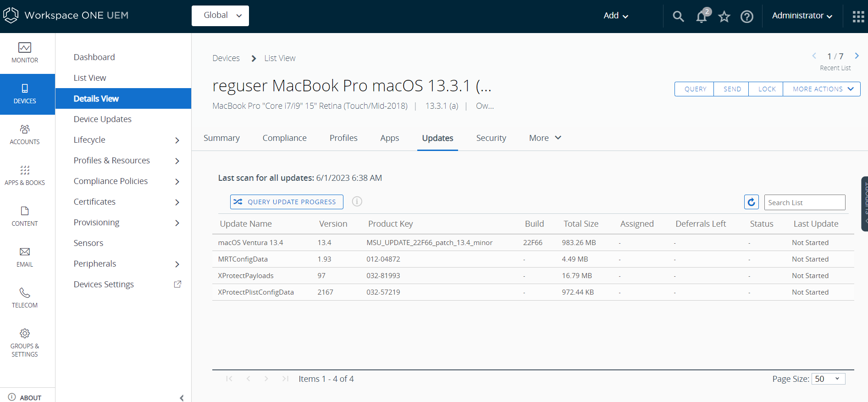Open Devices Settings external link icon
Screen dimensions: 868x402
(x=177, y=284)
